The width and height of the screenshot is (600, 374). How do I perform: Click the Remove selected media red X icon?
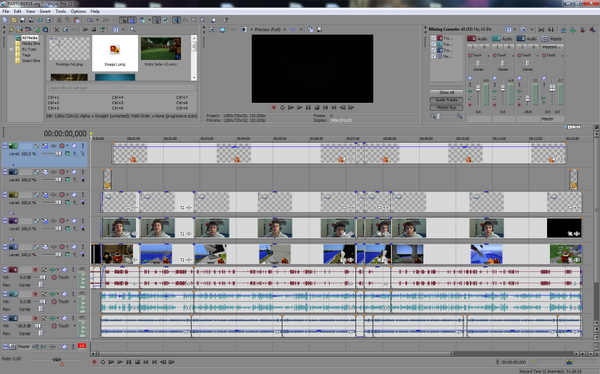coord(57,29)
